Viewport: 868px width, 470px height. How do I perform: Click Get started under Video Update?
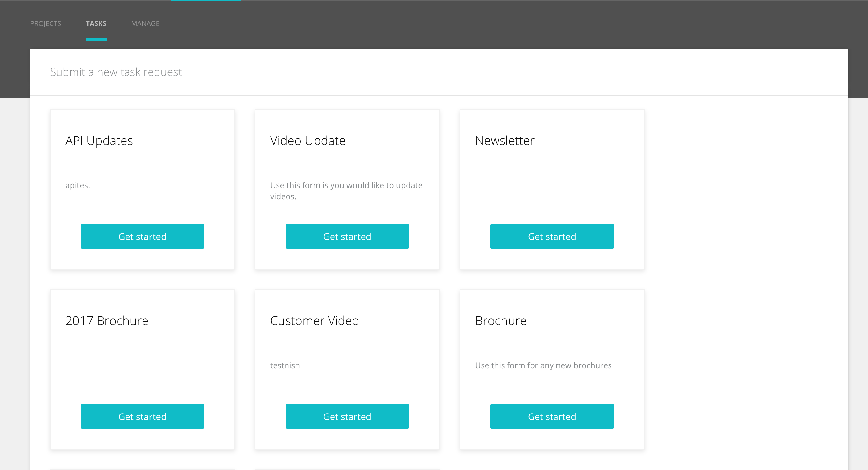[347, 236]
